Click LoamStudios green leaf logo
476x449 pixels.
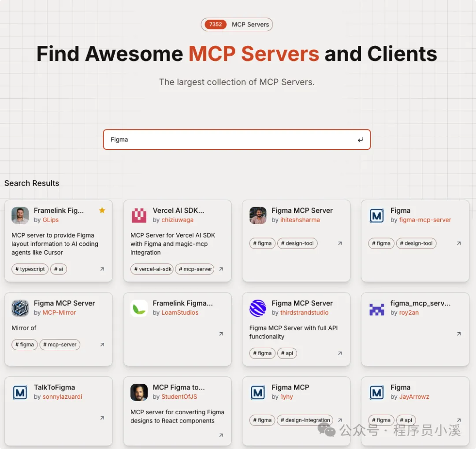coord(139,308)
